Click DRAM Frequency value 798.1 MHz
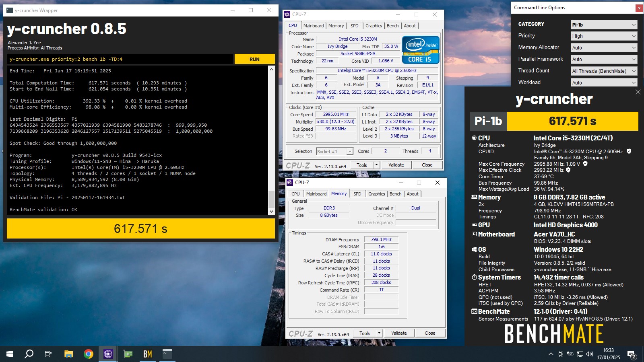The height and width of the screenshot is (362, 644). pos(381,239)
